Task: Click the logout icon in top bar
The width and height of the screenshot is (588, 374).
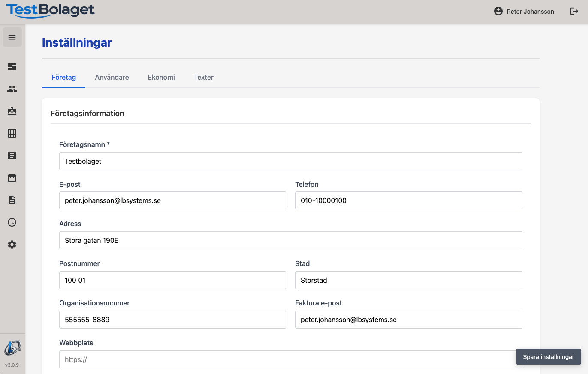Action: point(574,12)
